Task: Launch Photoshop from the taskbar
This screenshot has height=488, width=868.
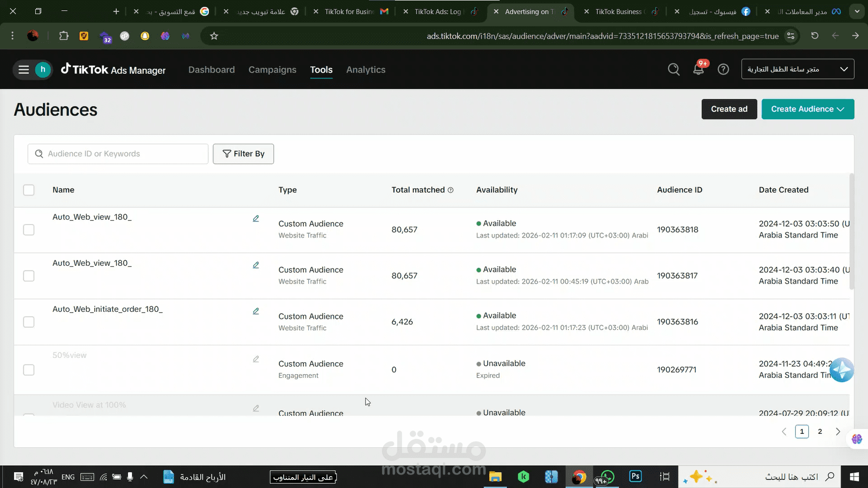Action: [635, 477]
